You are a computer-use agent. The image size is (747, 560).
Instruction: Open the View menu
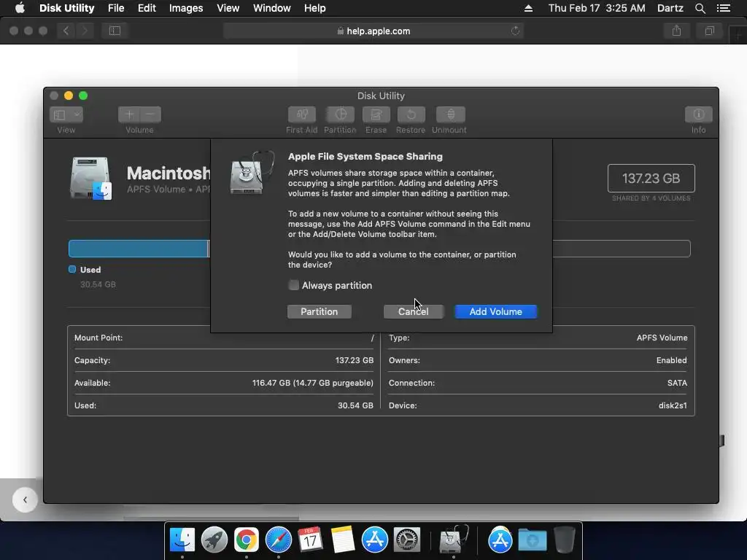point(228,8)
